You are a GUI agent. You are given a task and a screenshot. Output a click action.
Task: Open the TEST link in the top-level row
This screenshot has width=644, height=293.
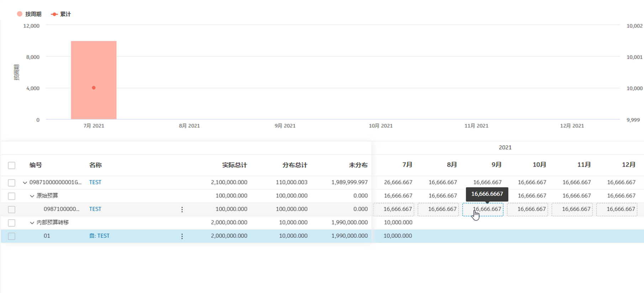[x=95, y=182]
